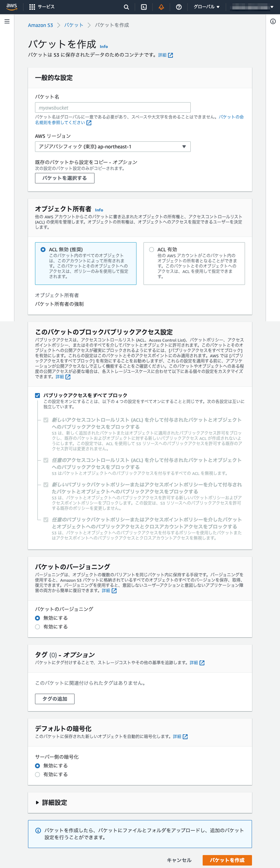Click the バケット所有者の強制 text
Viewport: 280px width, 868px height.
(x=59, y=304)
